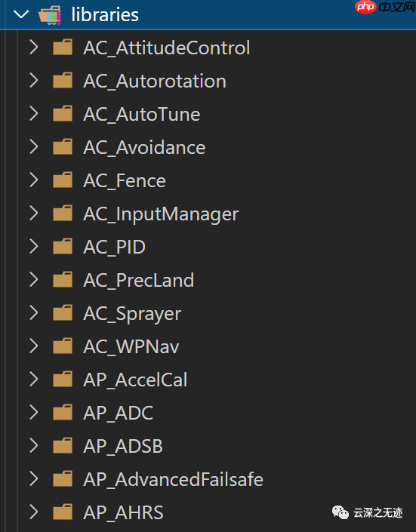Expand the AC_WPNav chevron
The height and width of the screenshot is (532, 416).
(34, 346)
